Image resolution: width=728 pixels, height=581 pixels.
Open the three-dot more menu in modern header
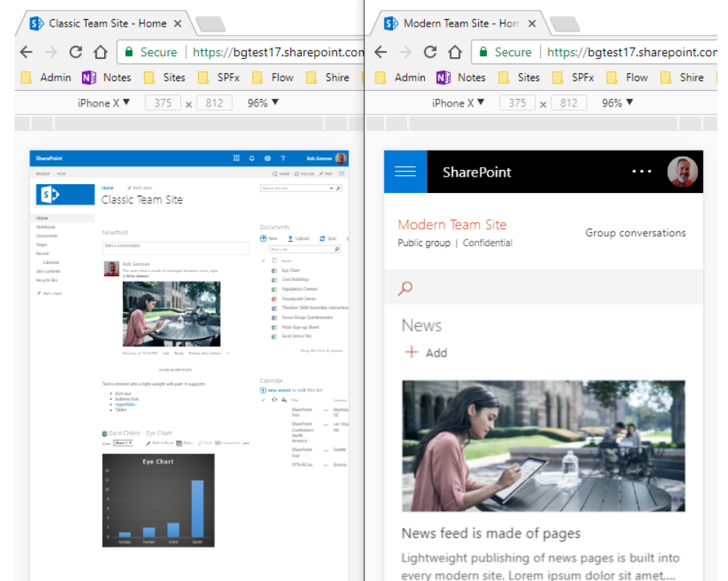(x=642, y=171)
